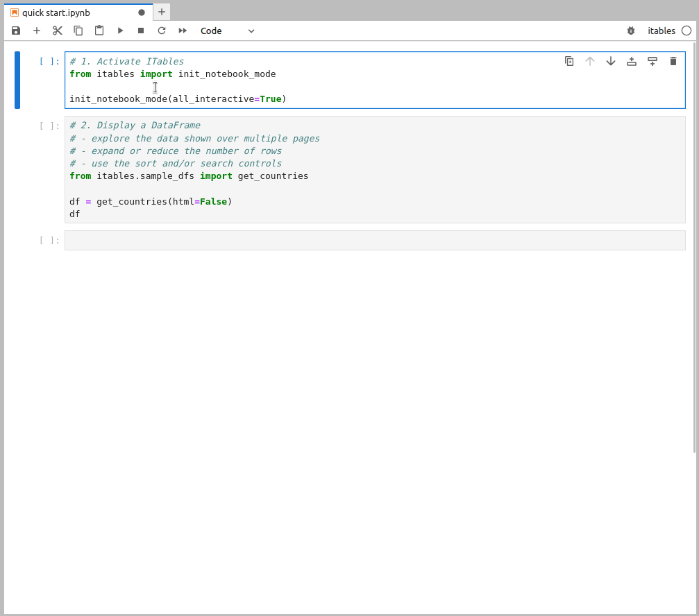
Task: Add a new cell using toolbar plus button
Action: [x=37, y=31]
